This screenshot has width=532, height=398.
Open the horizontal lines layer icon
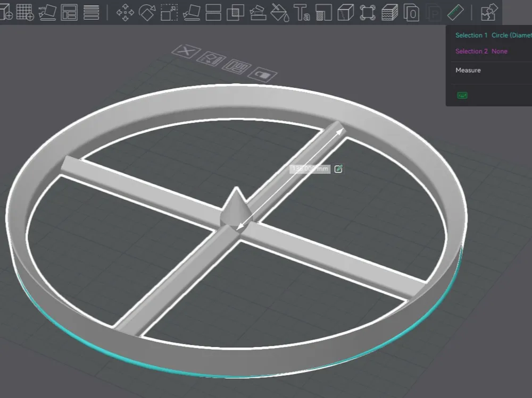[92, 13]
